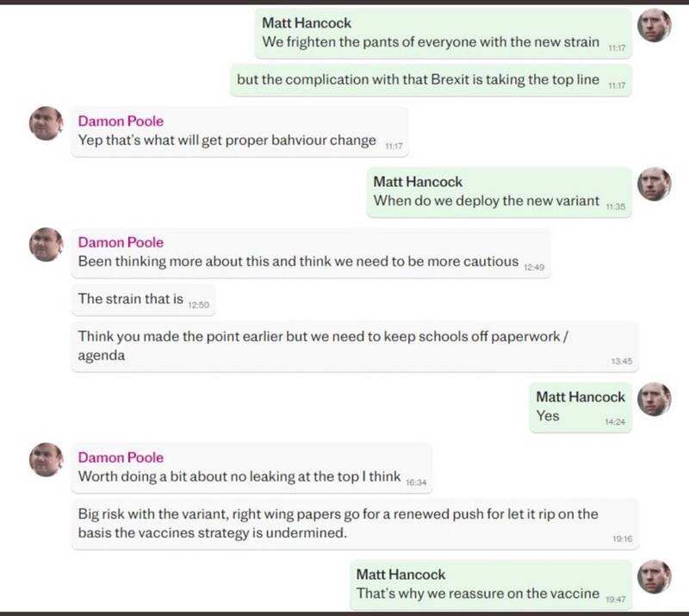
Task: Click the 'Matt Hancock' name above the 'frighten the pants' message
Action: (307, 24)
